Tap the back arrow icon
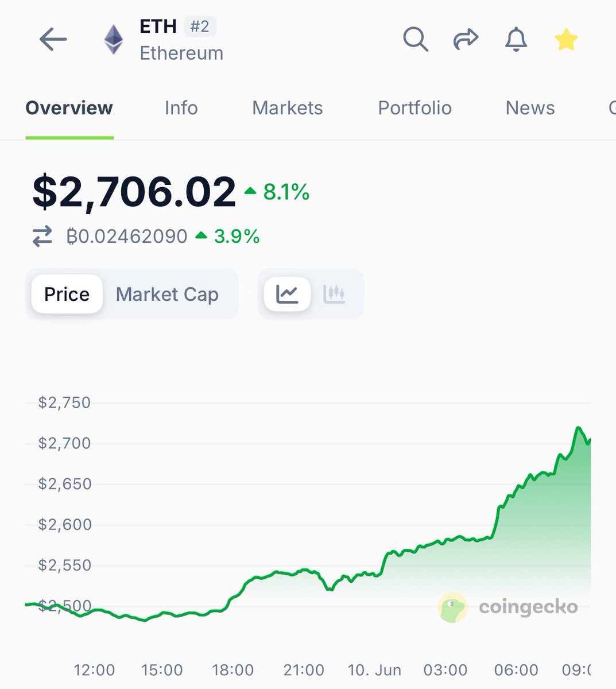 coord(53,40)
